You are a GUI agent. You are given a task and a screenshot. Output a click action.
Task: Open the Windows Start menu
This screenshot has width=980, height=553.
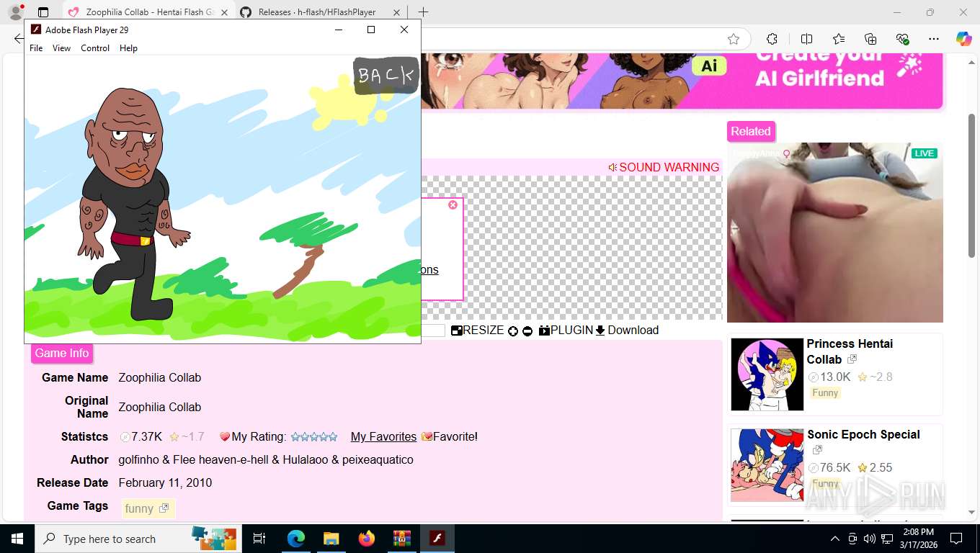coord(17,539)
